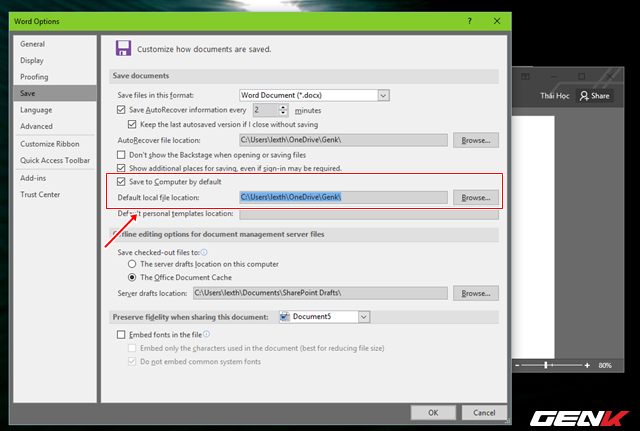Uncheck Save to Computer by default
Viewport: 640px width, 431px height.
click(122, 183)
